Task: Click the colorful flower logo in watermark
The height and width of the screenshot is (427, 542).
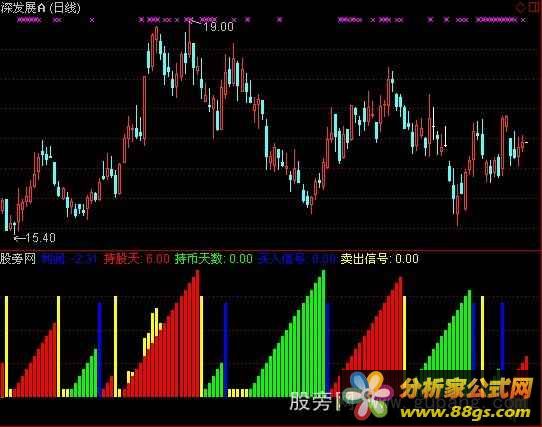Action: coord(371,395)
